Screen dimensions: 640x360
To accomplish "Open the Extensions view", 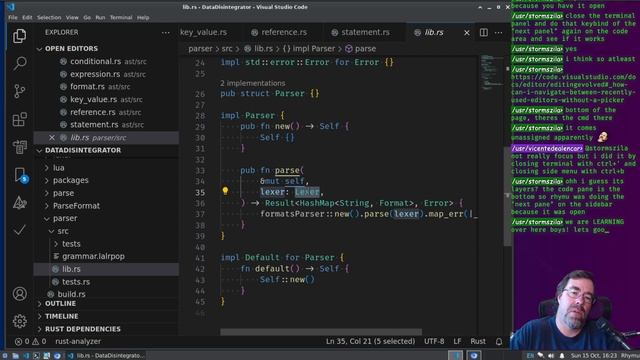I will coord(19,119).
